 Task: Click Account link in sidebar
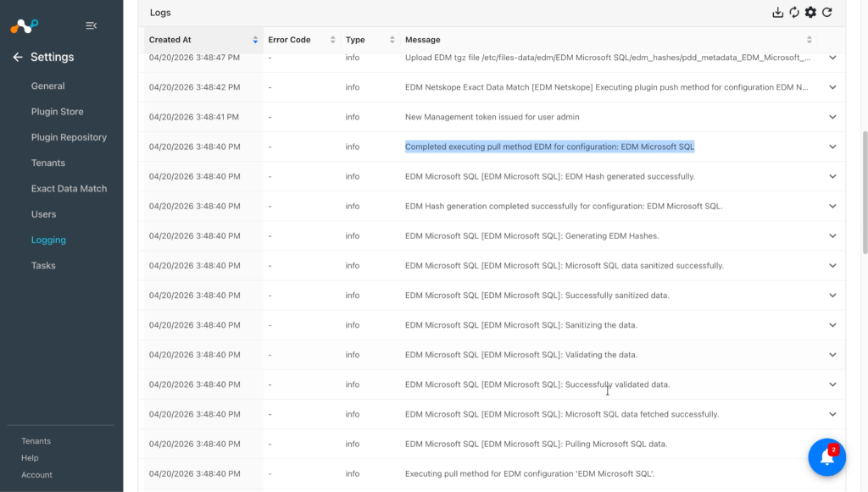coord(36,475)
